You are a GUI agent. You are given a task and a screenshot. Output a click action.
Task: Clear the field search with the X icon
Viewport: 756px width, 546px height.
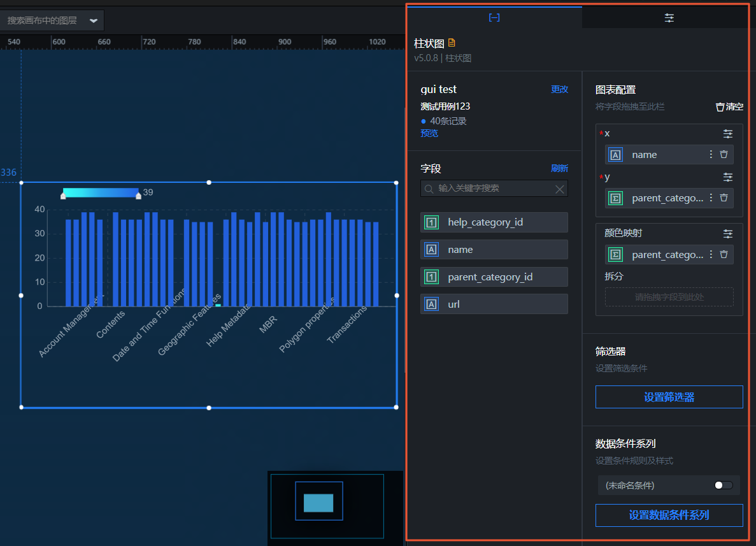559,189
